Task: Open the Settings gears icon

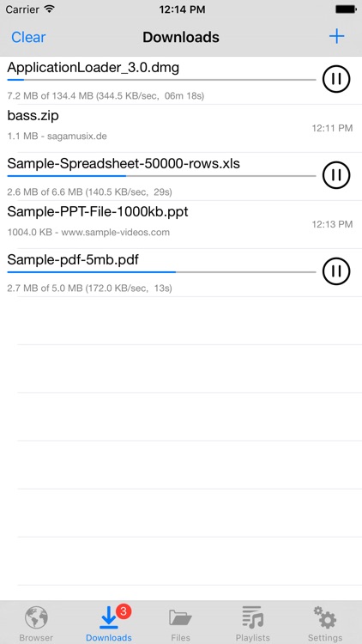Action: click(325, 617)
